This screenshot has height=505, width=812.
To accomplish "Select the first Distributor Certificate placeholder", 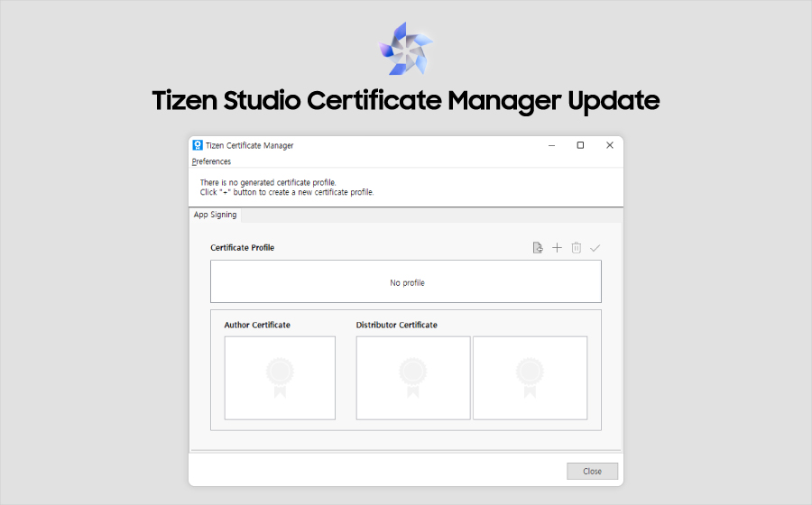I will (x=413, y=378).
